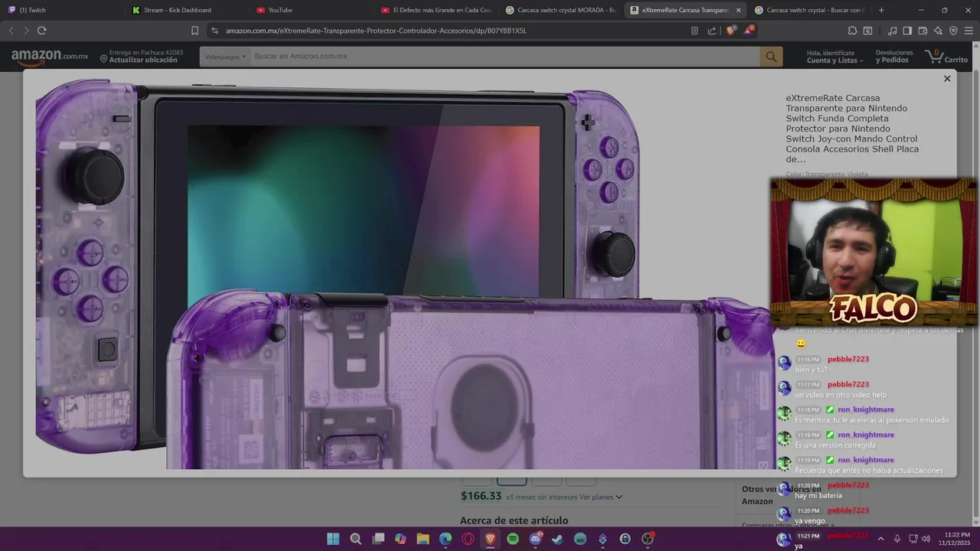Open Copilot from the taskbar
Screen dimensions: 980x551
(x=400, y=539)
